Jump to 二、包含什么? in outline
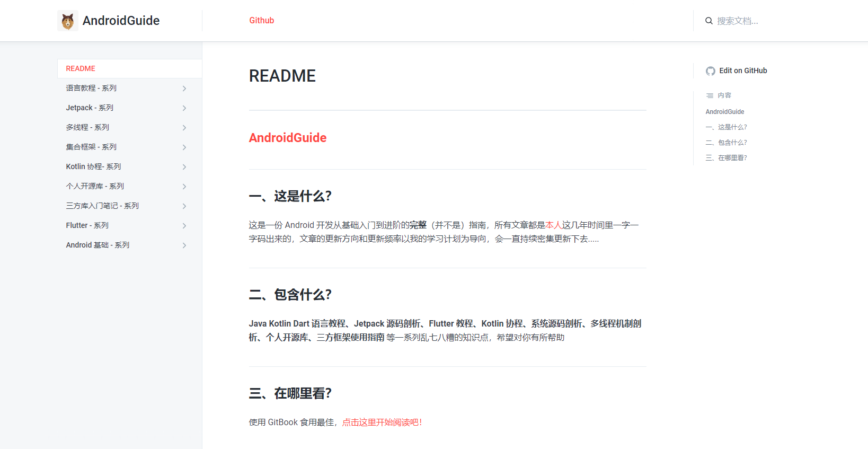 pos(726,143)
